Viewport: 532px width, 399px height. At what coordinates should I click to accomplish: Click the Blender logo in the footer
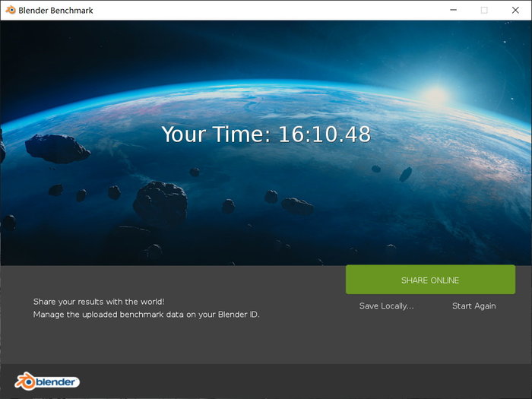tap(47, 382)
